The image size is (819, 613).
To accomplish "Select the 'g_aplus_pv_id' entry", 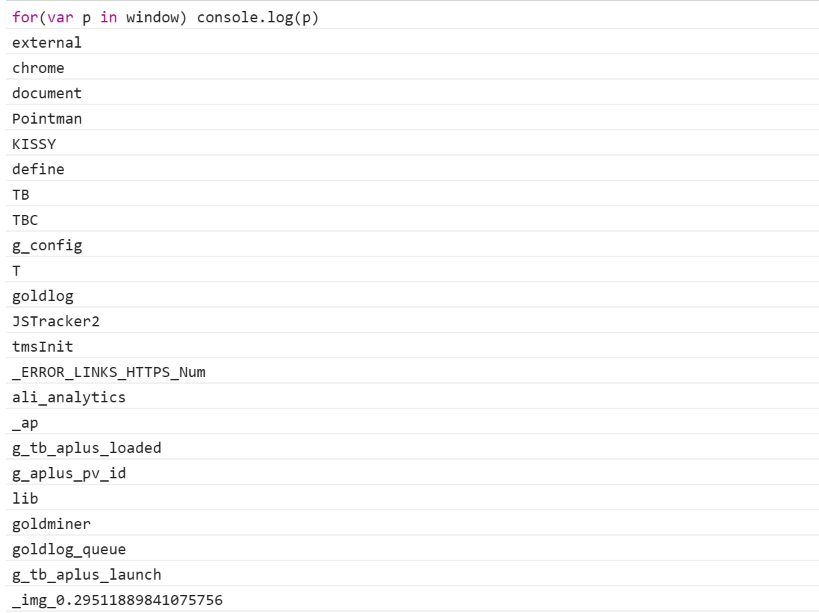I will click(x=412, y=473).
